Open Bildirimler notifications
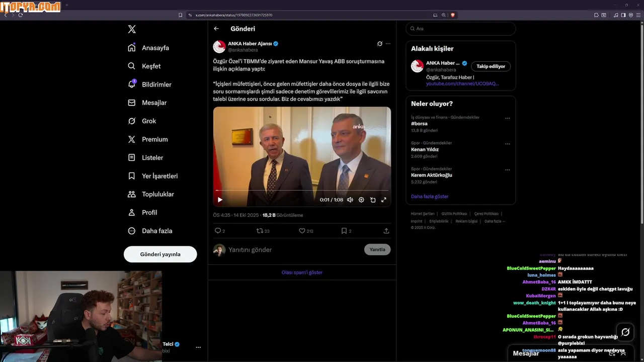This screenshot has height=362, width=644. tap(149, 84)
